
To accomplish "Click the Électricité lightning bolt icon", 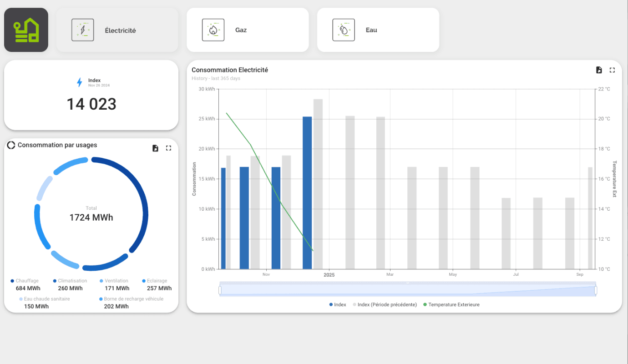I will (x=83, y=30).
